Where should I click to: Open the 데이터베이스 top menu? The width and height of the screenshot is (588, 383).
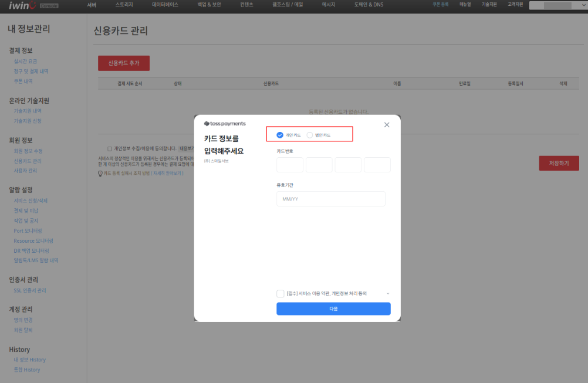[x=165, y=5]
